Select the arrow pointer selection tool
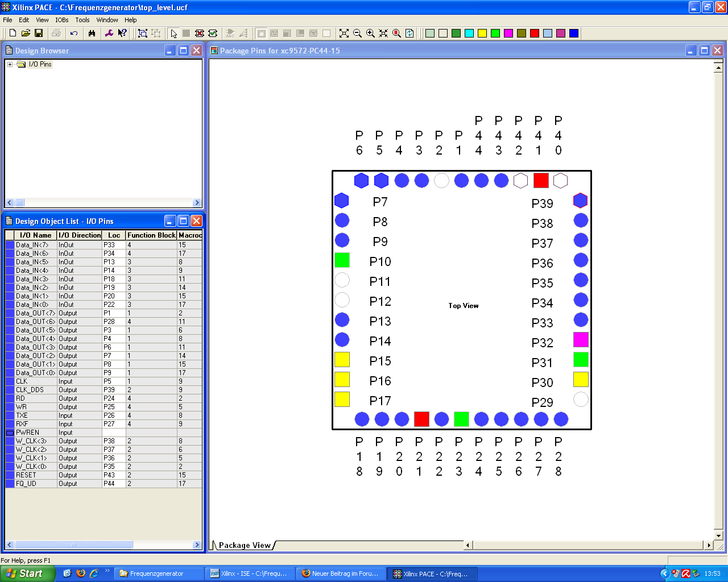This screenshot has width=728, height=582. coord(173,34)
